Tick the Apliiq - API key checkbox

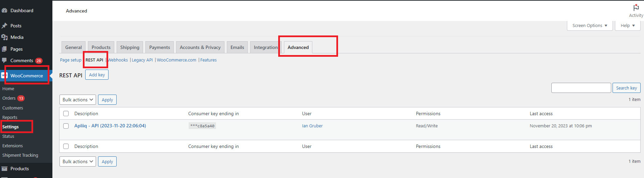coord(66,126)
